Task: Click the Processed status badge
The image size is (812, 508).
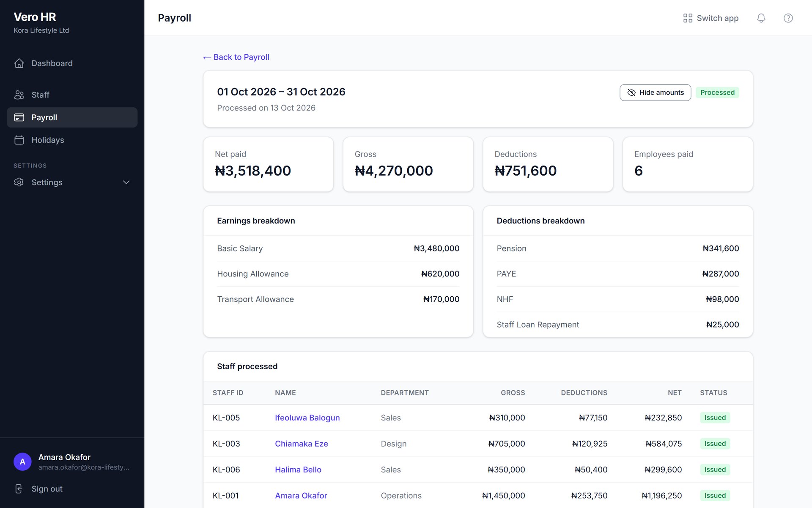Action: (x=717, y=93)
